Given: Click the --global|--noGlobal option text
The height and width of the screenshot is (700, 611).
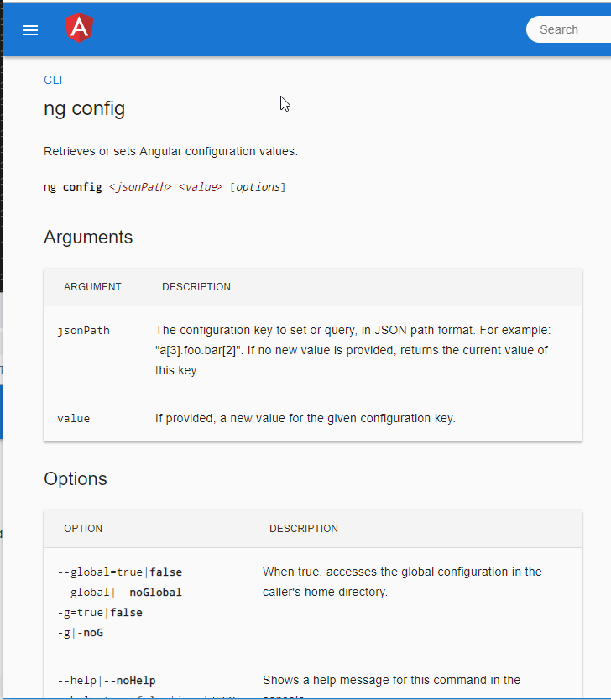Looking at the screenshot, I should (x=120, y=593).
